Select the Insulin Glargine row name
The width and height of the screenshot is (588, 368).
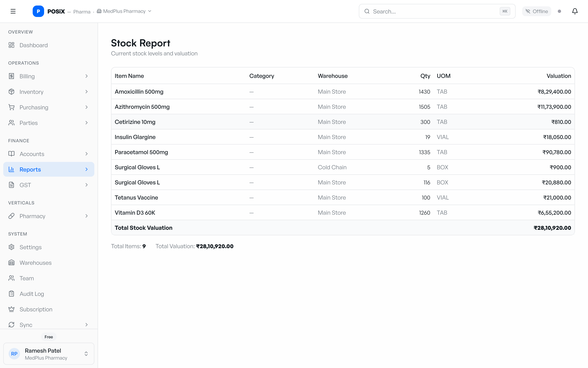[x=135, y=137]
